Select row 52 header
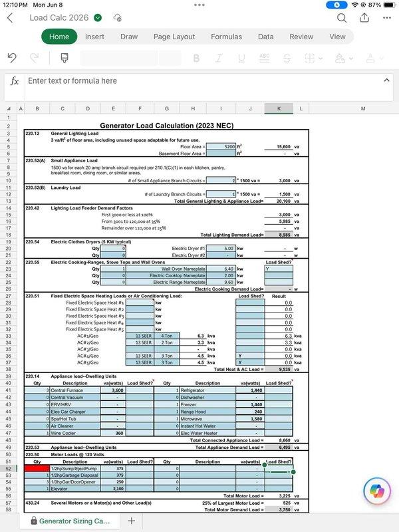 tap(9, 469)
